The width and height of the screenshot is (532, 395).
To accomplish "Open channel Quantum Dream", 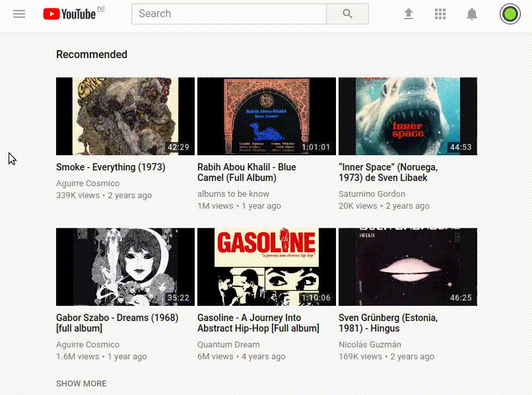I will coord(228,344).
